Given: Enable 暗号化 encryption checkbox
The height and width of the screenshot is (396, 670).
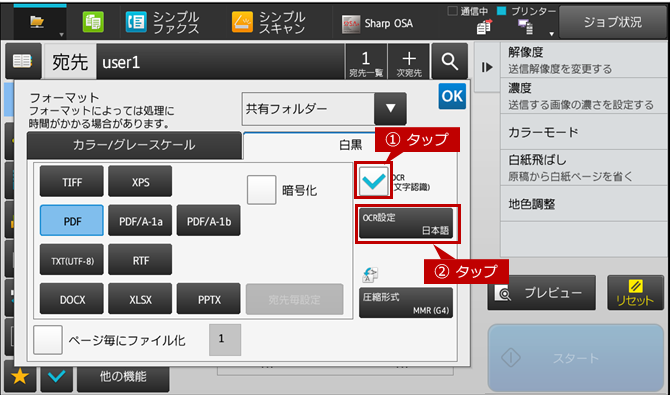Looking at the screenshot, I should coord(262,190).
